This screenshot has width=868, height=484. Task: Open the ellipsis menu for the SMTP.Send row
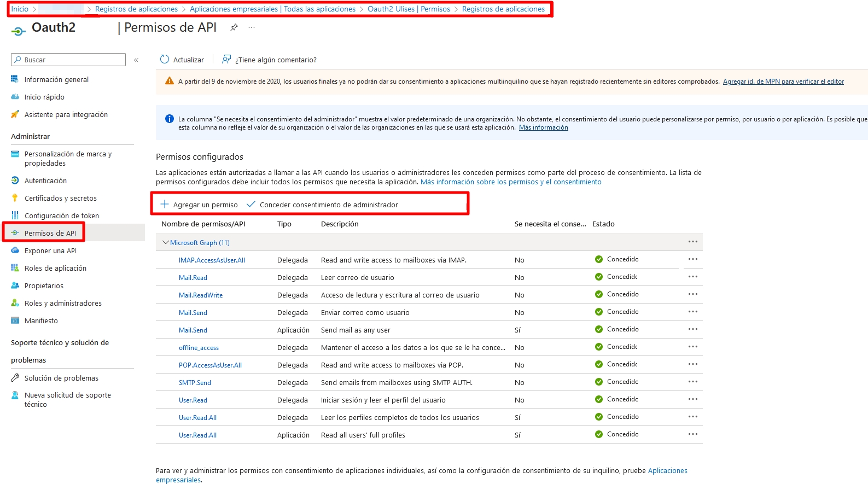pos(692,382)
